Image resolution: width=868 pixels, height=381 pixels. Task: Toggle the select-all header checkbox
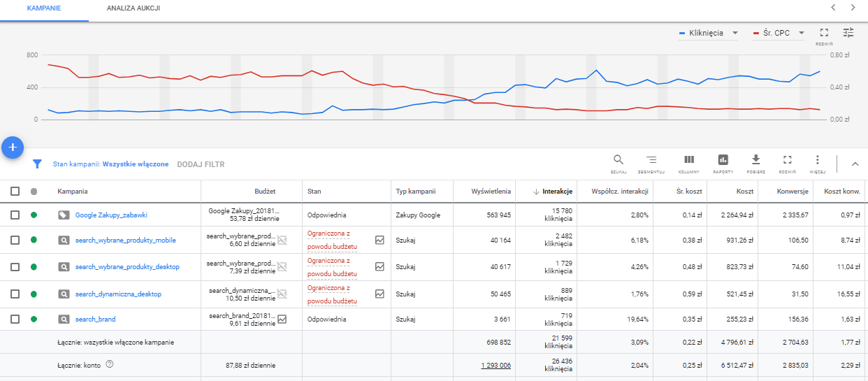click(15, 192)
